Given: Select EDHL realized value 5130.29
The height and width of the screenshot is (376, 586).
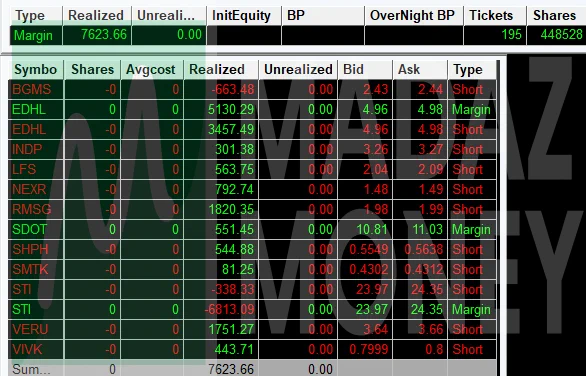Looking at the screenshot, I should point(231,110).
